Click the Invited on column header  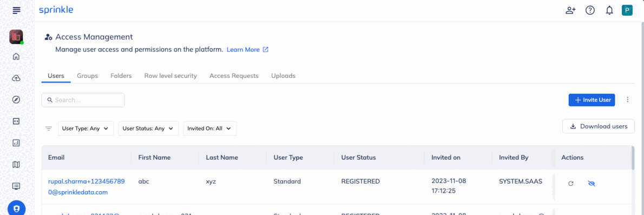click(x=445, y=158)
